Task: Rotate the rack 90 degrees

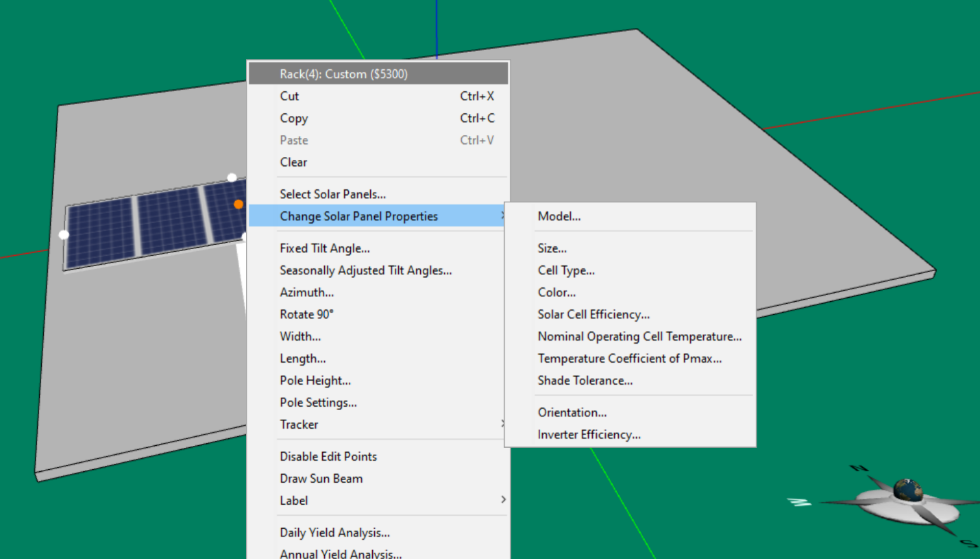Action: point(306,314)
